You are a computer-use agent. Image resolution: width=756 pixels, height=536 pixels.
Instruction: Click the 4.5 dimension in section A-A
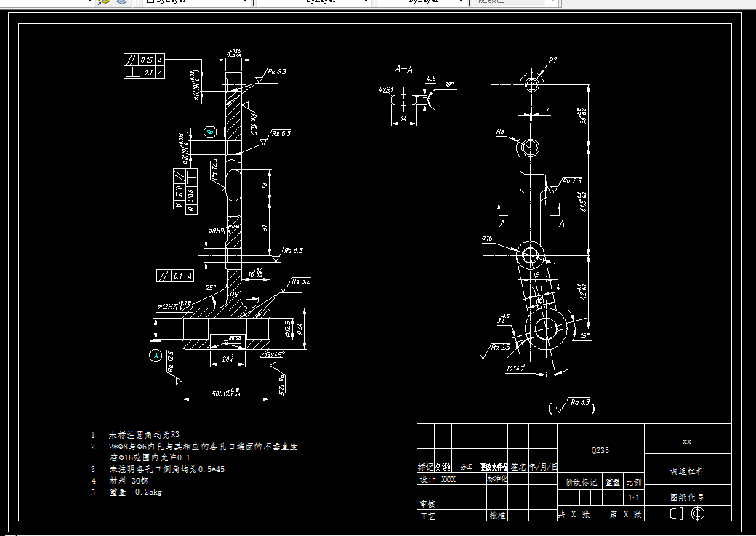pos(431,78)
